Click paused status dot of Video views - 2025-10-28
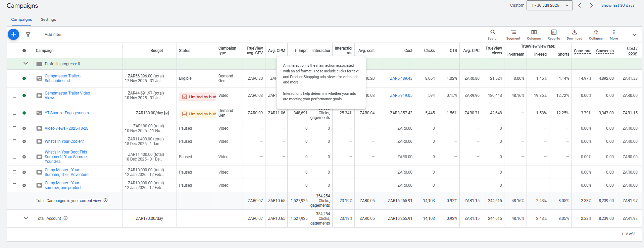644x248 pixels. [x=24, y=128]
